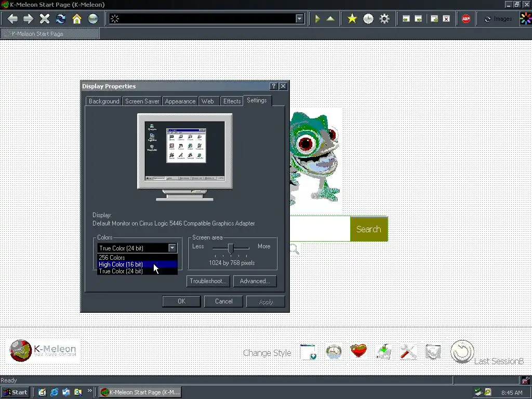This screenshot has width=532, height=399.
Task: Toggle Images loading in the toolbar
Action: pos(498,19)
